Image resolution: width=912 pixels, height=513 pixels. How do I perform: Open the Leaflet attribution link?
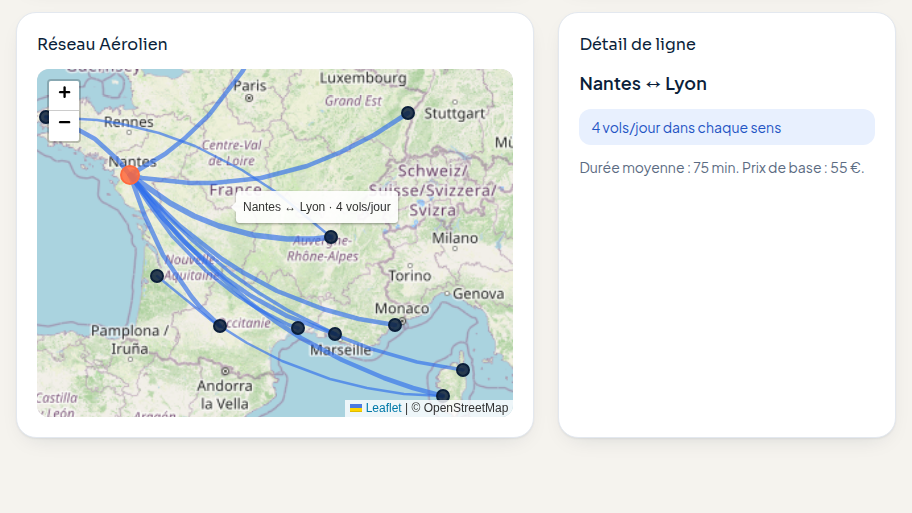376,408
